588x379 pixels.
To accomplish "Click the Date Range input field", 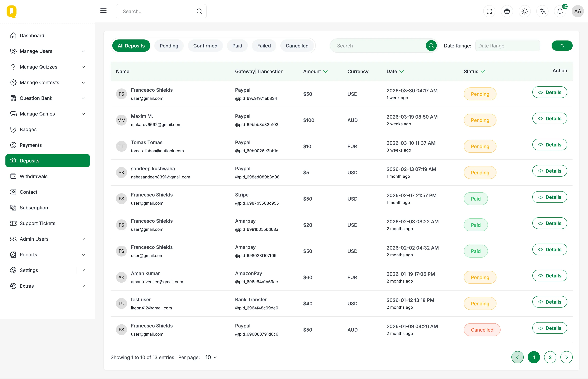I will tap(507, 46).
